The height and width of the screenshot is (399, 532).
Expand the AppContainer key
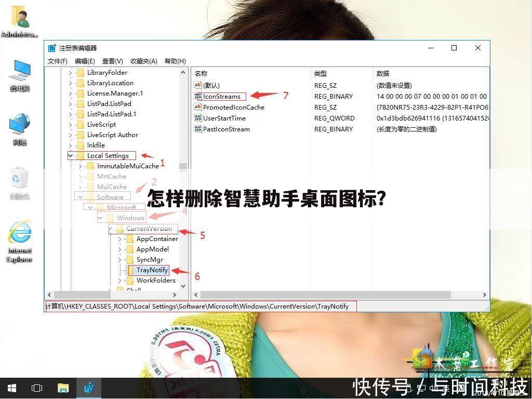120,239
